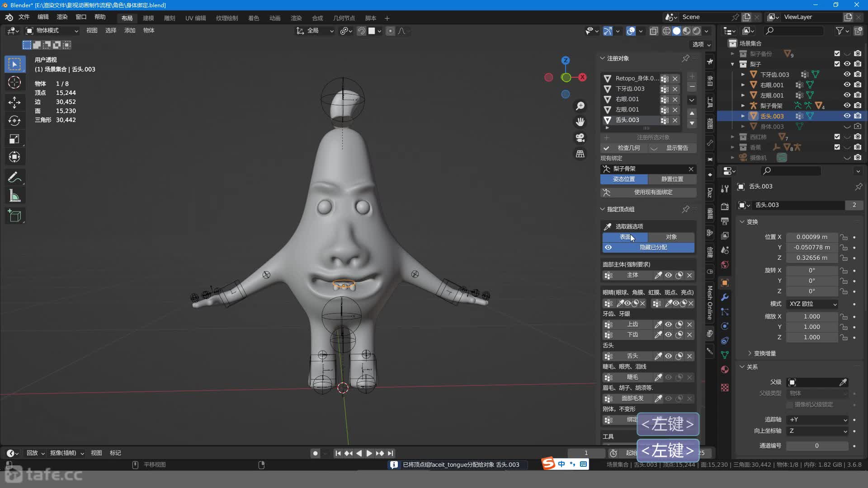The height and width of the screenshot is (488, 868).
Task: Toggle 检查几何 checkbox
Action: (624, 148)
